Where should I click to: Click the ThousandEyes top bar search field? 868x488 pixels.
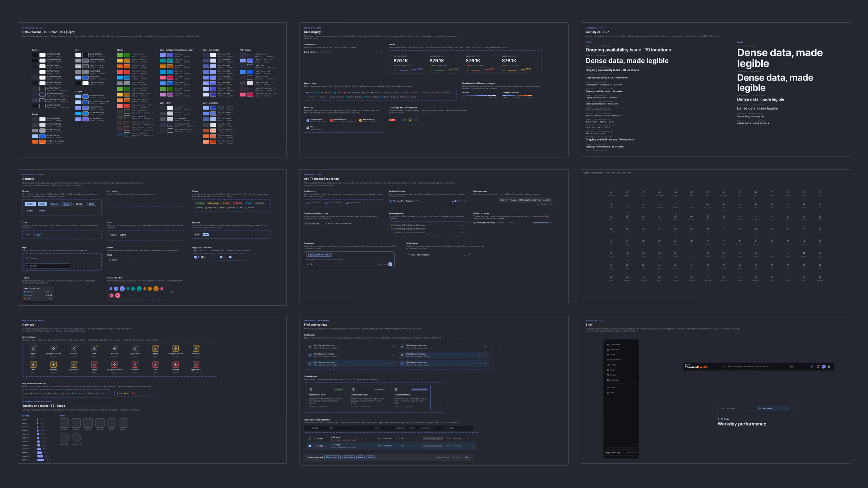[758, 367]
